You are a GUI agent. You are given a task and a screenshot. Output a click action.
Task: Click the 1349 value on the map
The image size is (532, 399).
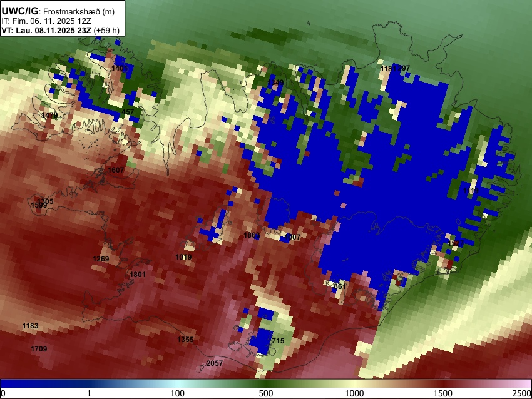275,83
